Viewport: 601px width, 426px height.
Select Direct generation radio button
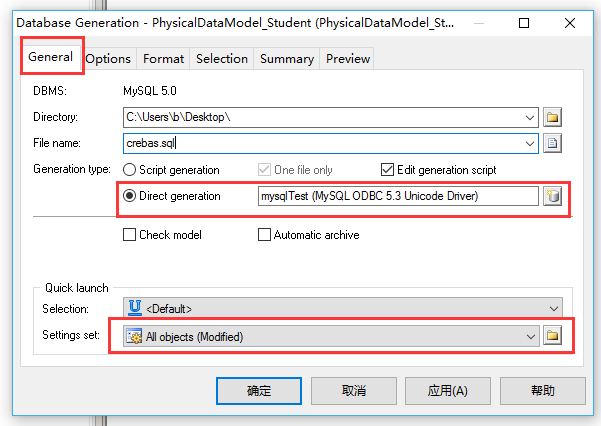click(x=130, y=196)
